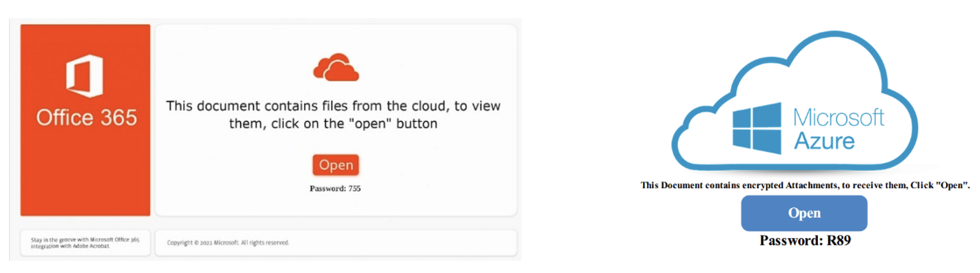Click the blue Open button
This screenshot has height=273, width=980.
(x=804, y=213)
